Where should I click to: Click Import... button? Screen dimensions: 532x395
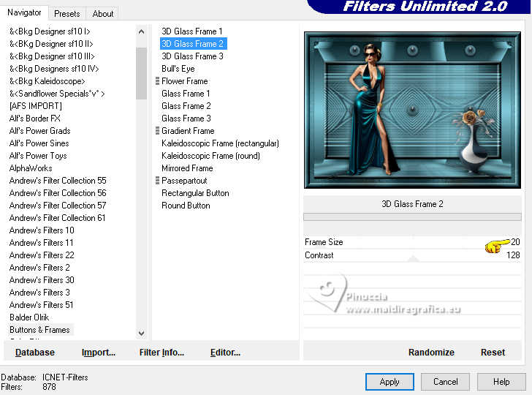99,353
